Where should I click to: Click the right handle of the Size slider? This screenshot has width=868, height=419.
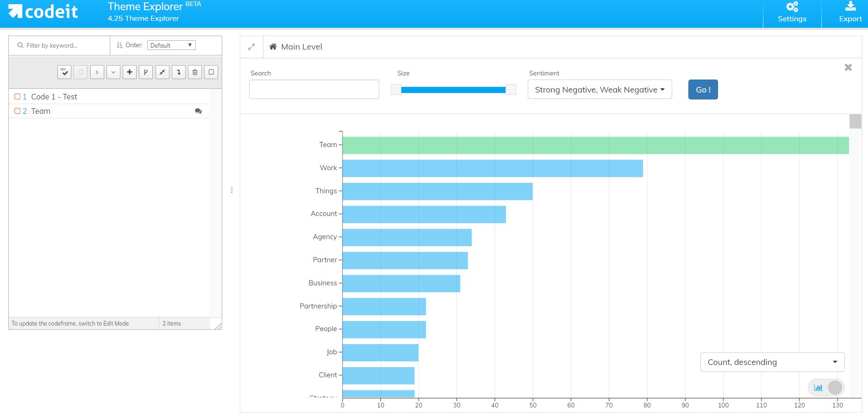pos(511,90)
